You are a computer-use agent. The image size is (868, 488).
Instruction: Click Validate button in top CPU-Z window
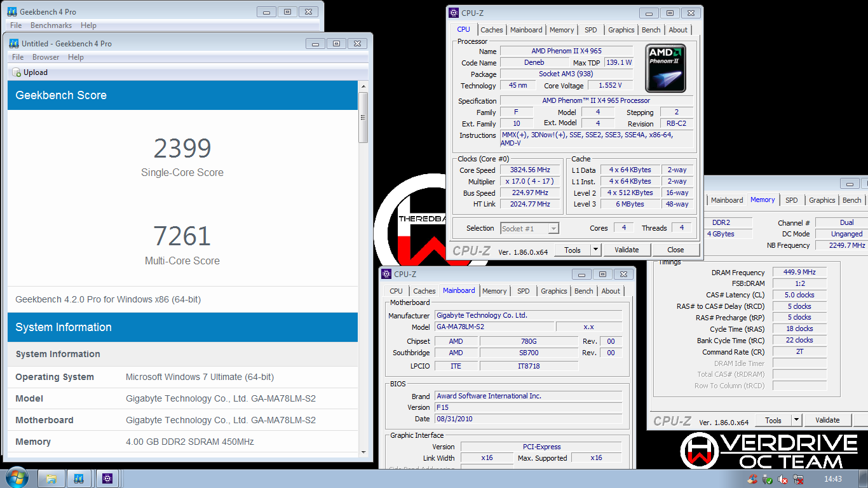pos(627,250)
